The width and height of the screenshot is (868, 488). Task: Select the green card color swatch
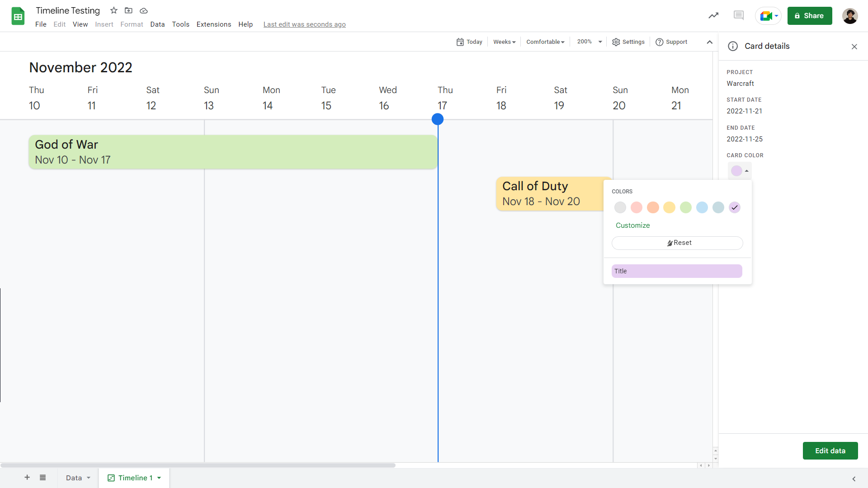tap(685, 207)
